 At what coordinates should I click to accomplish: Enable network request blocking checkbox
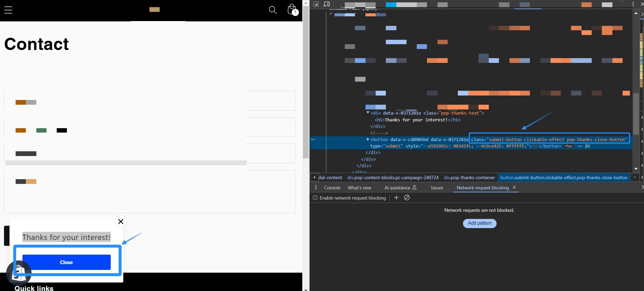[315, 198]
